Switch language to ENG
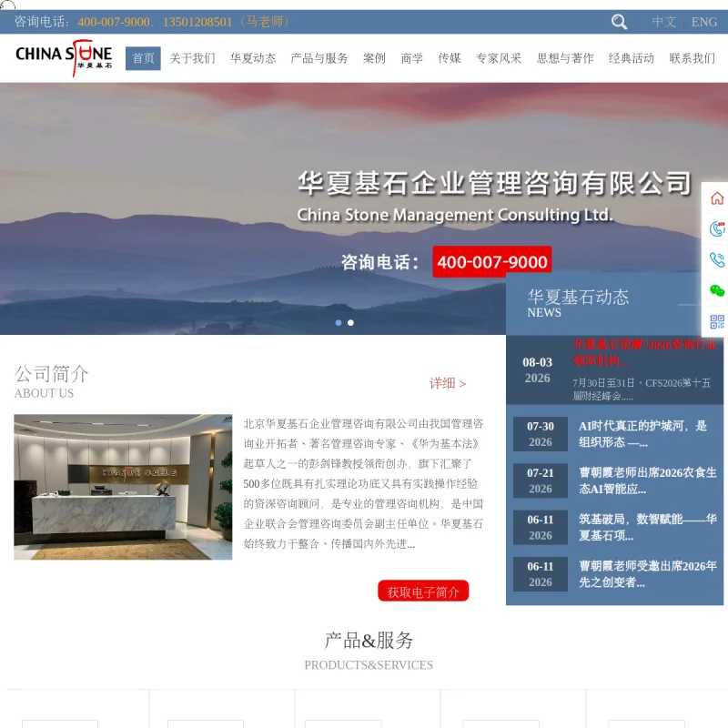 [x=703, y=22]
